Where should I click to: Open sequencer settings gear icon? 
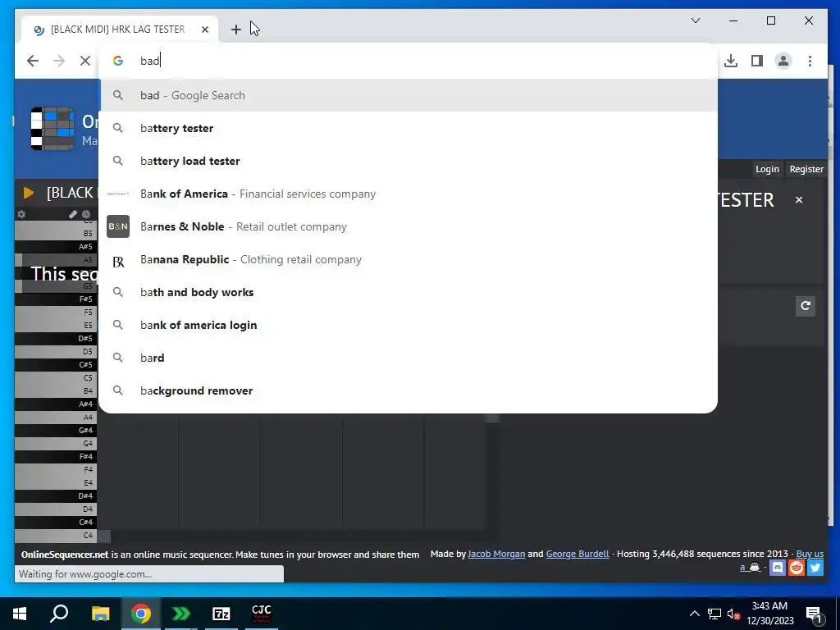tap(21, 214)
